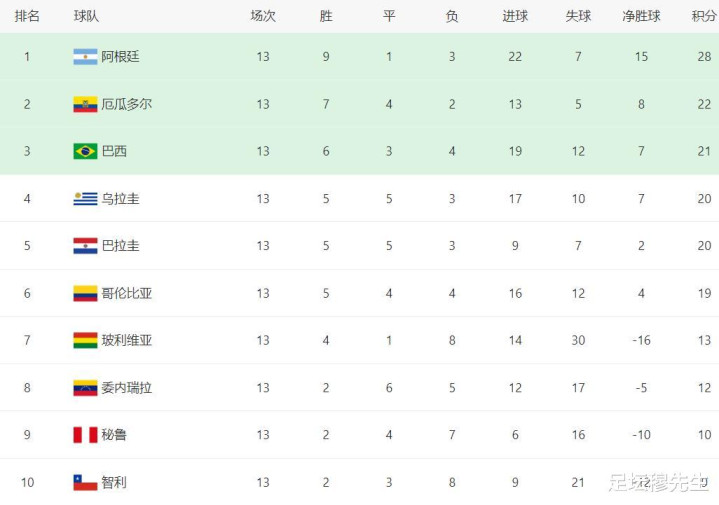719x505 pixels.
Task: Select the Chile flag icon
Action: click(x=85, y=482)
